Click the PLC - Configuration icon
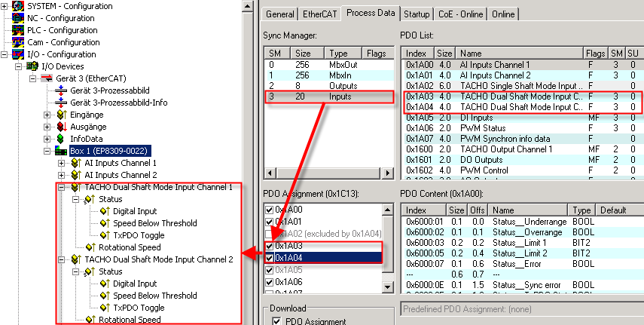This screenshot has height=325, width=644. coord(18,30)
